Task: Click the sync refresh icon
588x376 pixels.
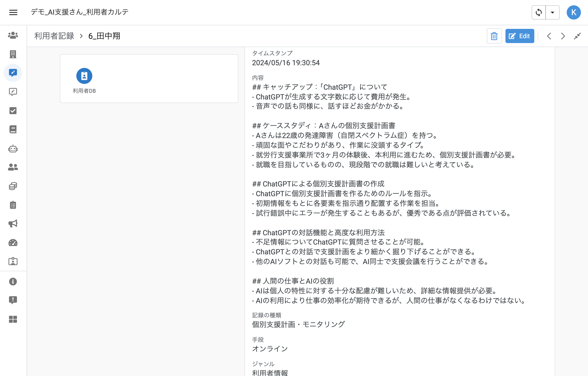Action: click(539, 12)
